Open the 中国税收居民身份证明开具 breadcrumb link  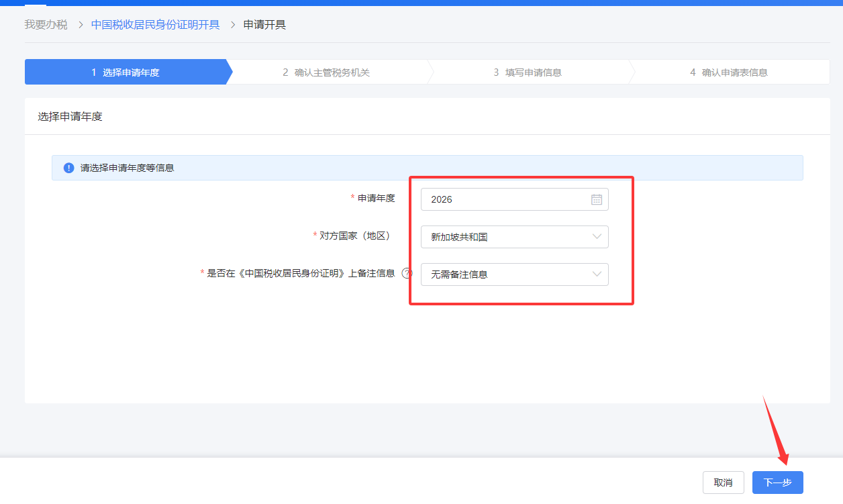[x=155, y=25]
